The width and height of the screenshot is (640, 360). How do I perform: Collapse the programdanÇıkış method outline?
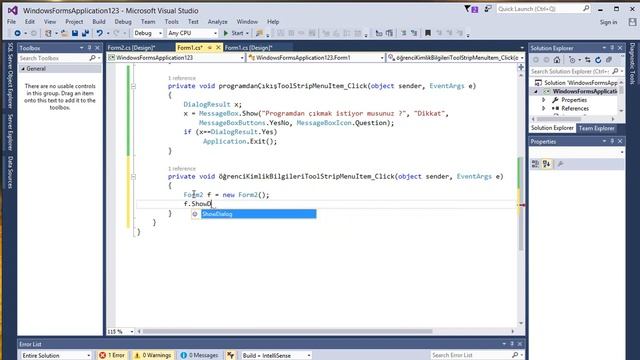coord(133,86)
